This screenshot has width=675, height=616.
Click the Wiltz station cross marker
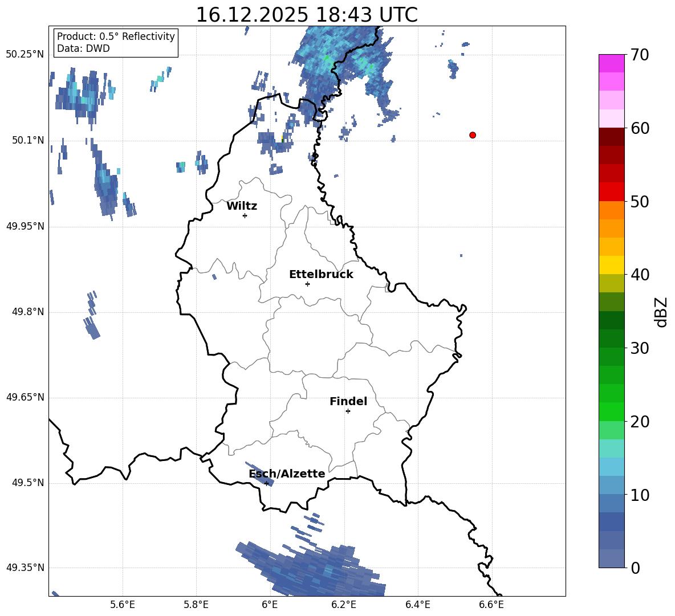point(245,215)
